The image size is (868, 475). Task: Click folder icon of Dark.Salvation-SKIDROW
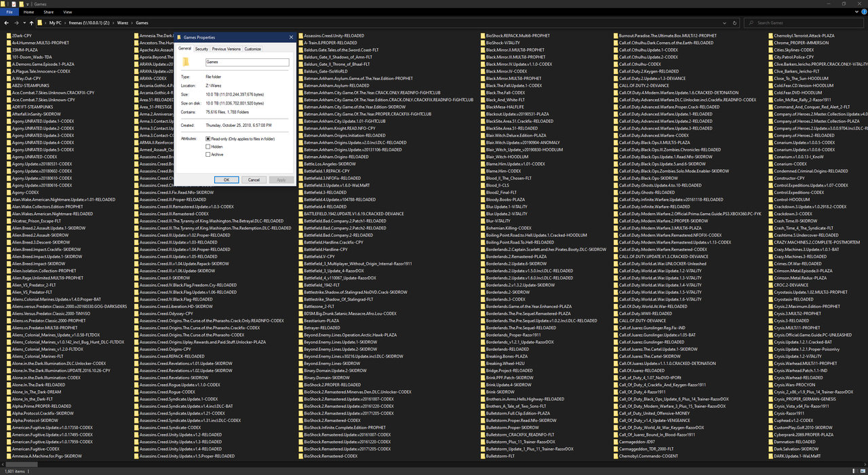771,449
